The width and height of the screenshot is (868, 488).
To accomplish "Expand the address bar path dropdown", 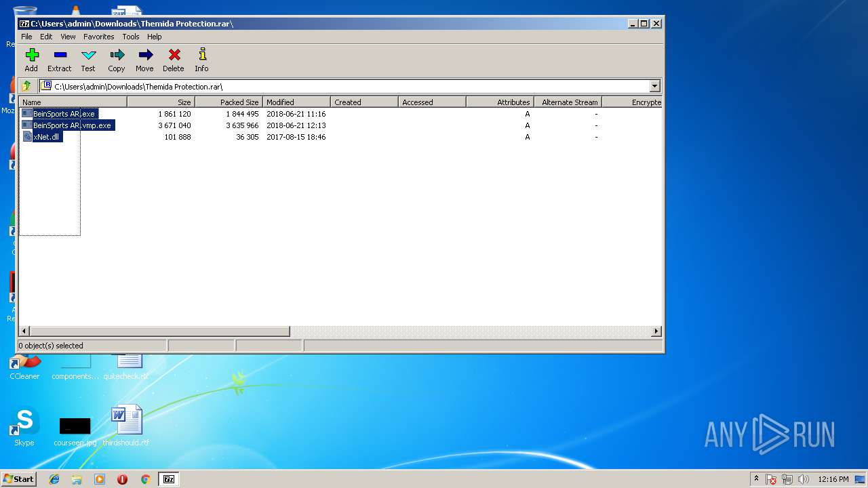I will point(654,86).
